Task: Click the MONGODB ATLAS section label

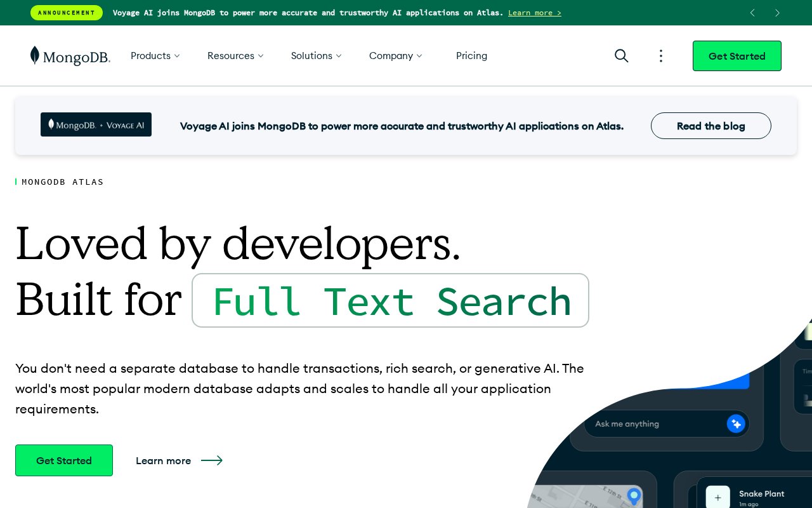Action: pos(63,182)
